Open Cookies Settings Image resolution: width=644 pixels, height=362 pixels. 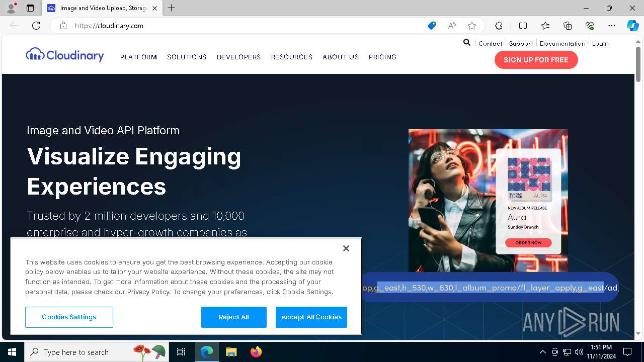[x=69, y=317]
